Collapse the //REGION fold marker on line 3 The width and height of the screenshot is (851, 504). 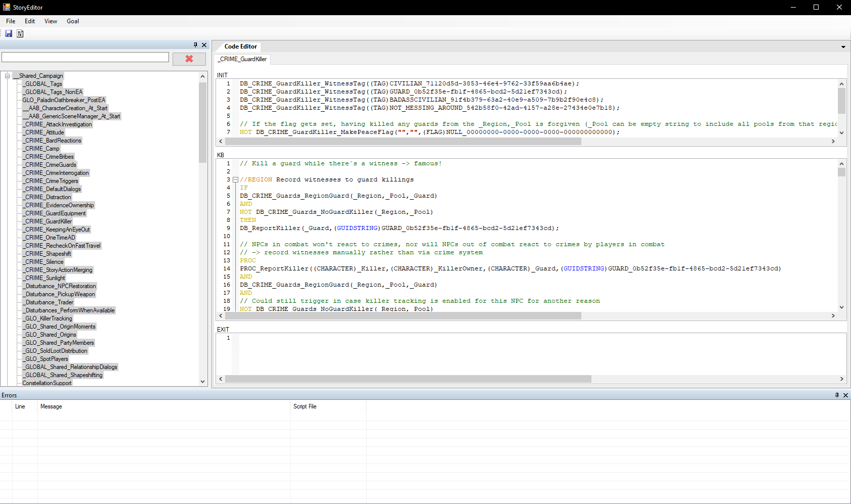pyautogui.click(x=235, y=180)
